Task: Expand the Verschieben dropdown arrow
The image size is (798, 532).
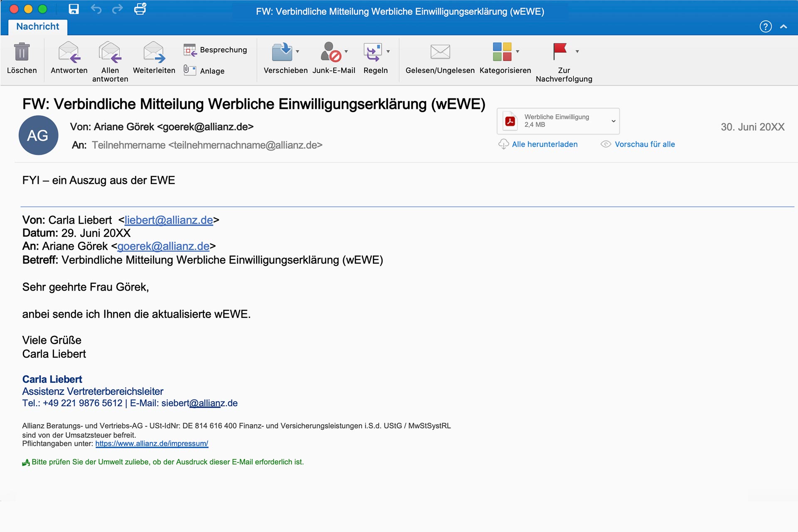Action: tap(298, 52)
